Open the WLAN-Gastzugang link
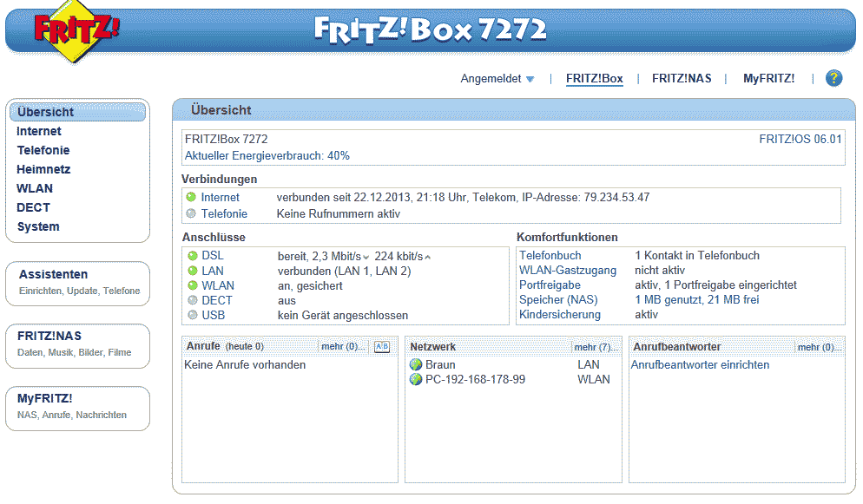Image resolution: width=863 pixels, height=504 pixels. (568, 271)
